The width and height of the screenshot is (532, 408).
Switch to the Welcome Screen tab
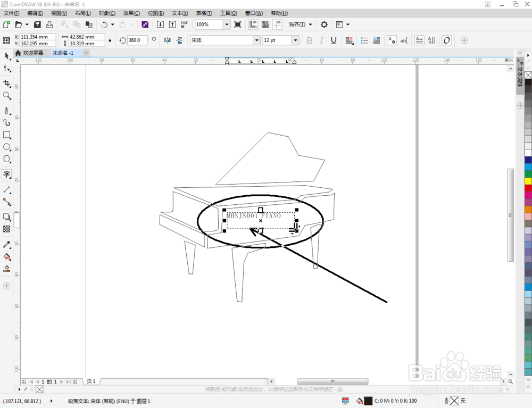pyautogui.click(x=29, y=53)
